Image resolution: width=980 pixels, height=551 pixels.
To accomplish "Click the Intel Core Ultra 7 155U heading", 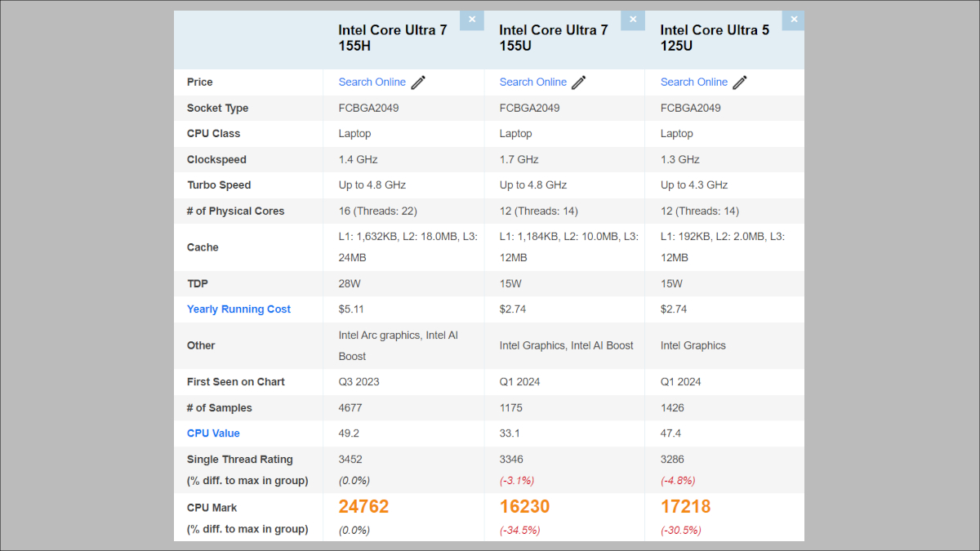I will (x=554, y=38).
